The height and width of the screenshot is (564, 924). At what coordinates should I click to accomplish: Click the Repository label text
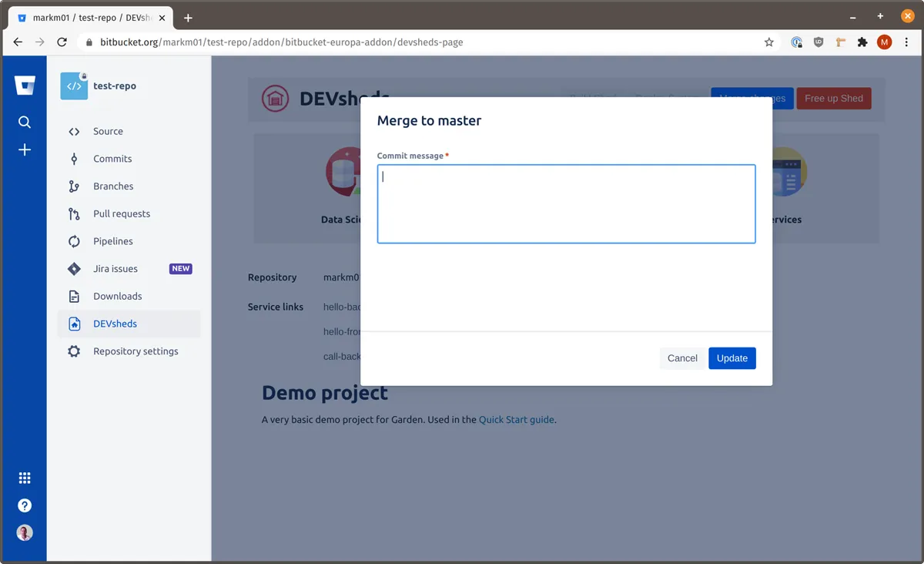(272, 277)
